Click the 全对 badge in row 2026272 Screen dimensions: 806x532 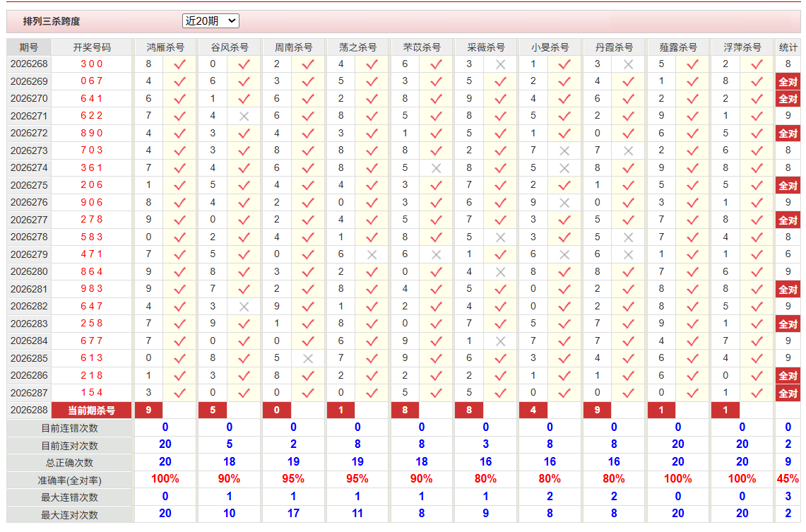tap(788, 134)
